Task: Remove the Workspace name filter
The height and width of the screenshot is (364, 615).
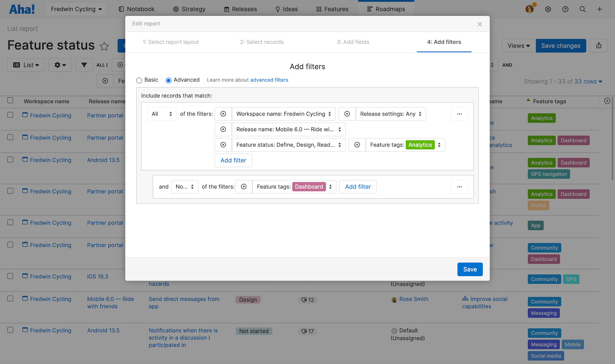Action: click(x=223, y=114)
